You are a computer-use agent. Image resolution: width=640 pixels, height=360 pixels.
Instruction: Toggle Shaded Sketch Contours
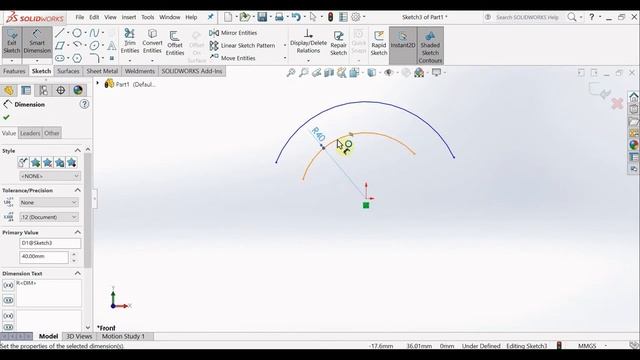click(430, 46)
